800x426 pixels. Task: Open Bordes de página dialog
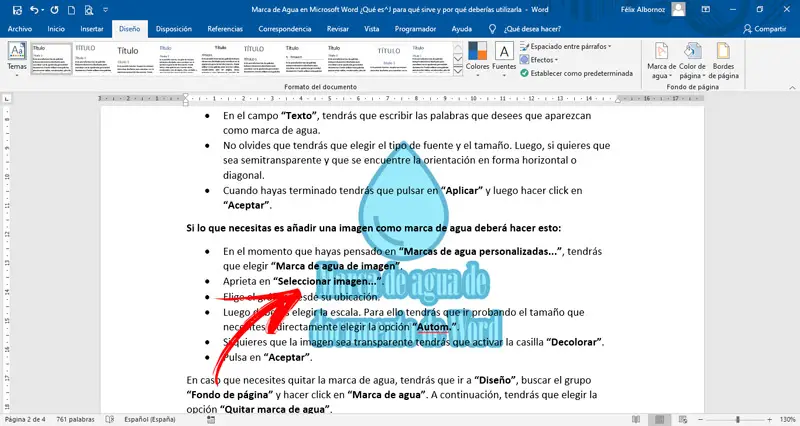click(723, 61)
